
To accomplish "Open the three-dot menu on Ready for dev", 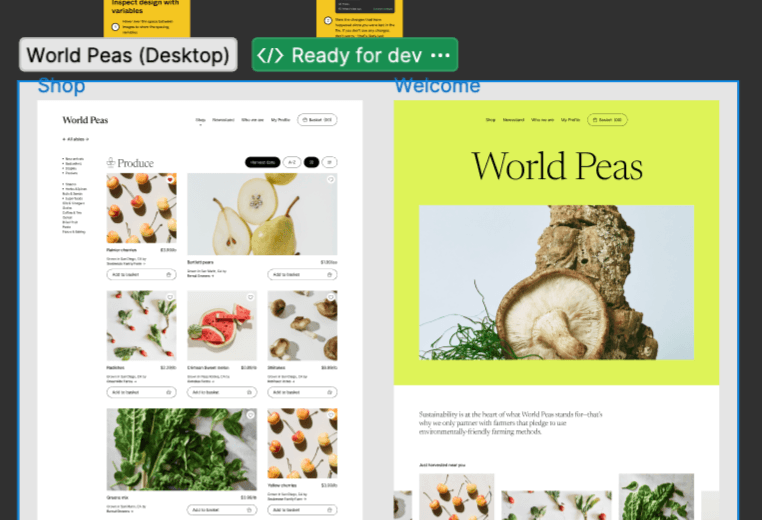I will click(440, 55).
